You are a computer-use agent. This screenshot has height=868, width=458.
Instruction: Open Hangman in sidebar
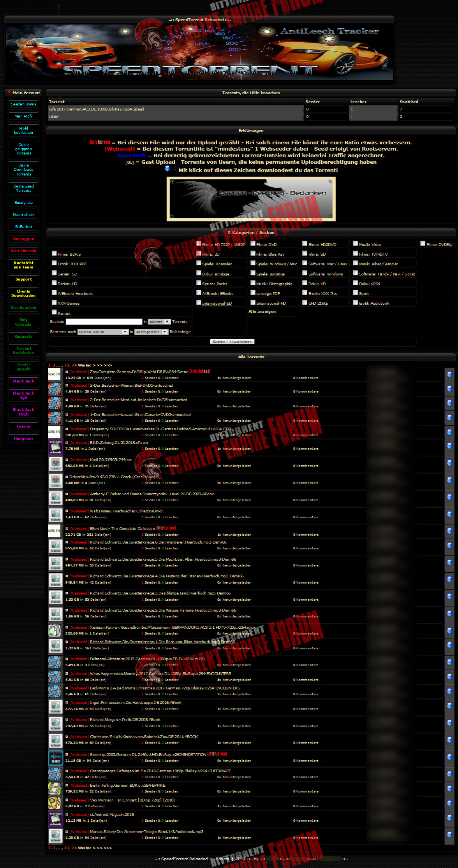pos(23,438)
